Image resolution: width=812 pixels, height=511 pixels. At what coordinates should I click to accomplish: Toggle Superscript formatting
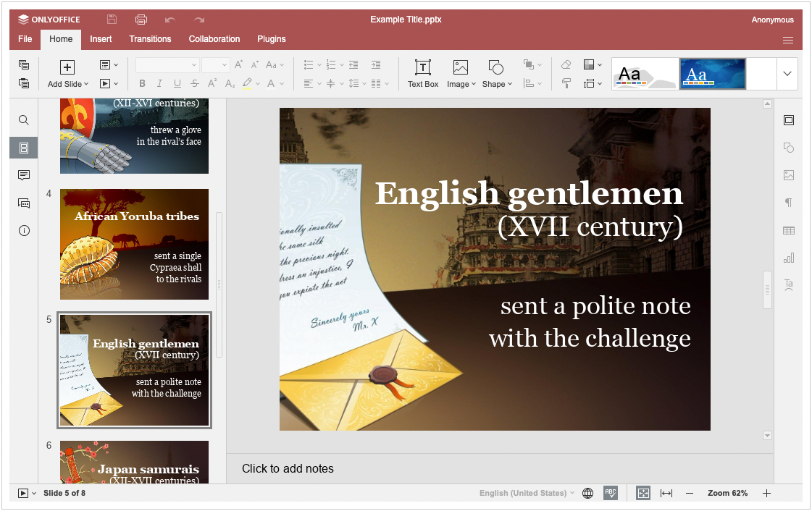pos(212,83)
